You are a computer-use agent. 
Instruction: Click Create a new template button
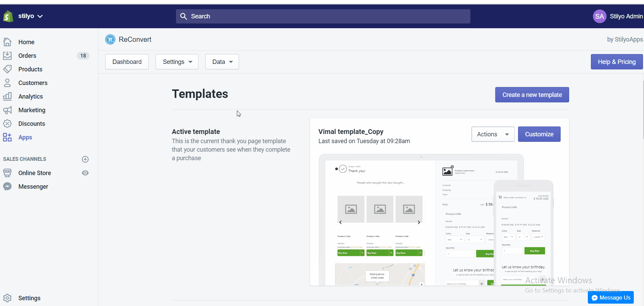(x=532, y=95)
